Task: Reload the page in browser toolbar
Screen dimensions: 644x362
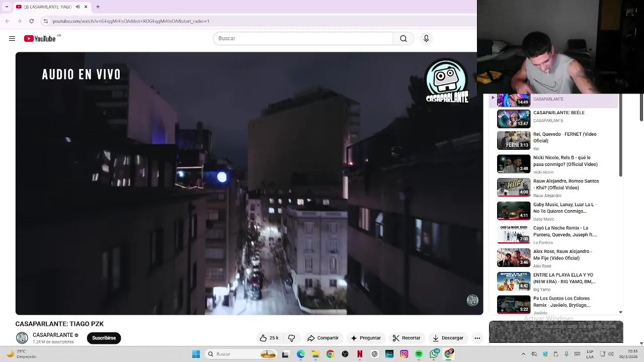Action: pyautogui.click(x=31, y=21)
